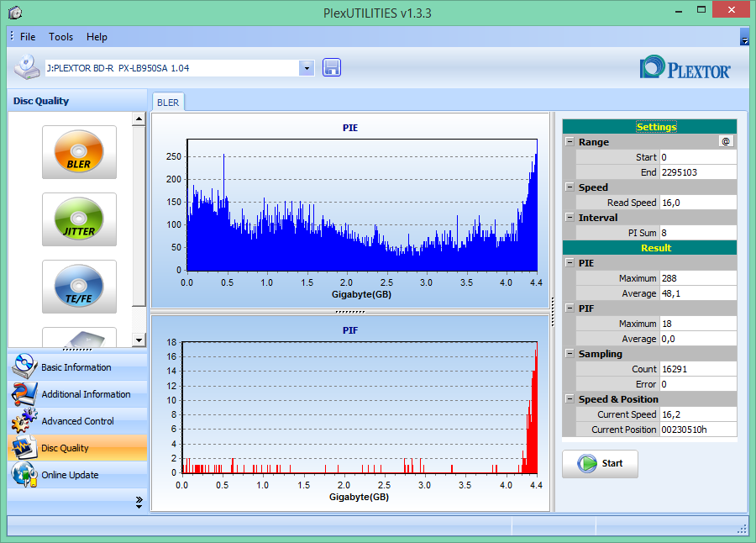
Task: Click the disc drive icon beside drive selector
Action: [x=27, y=67]
